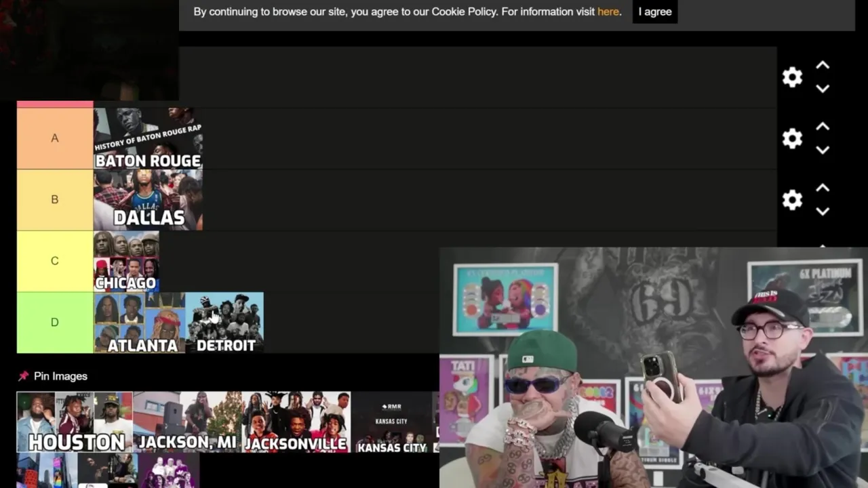The height and width of the screenshot is (488, 868).
Task: Open settings gear for tier A row
Action: [x=792, y=138]
